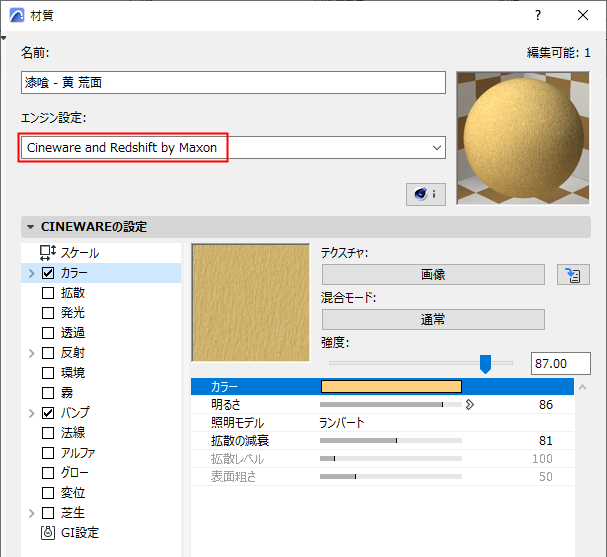Enable the グロー channel checkbox
This screenshot has height=557, width=607.
(x=48, y=473)
